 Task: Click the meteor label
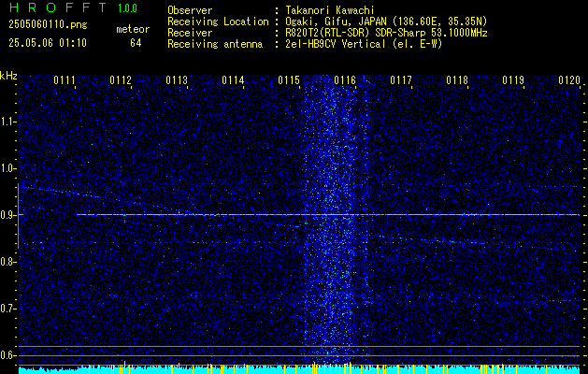point(133,29)
